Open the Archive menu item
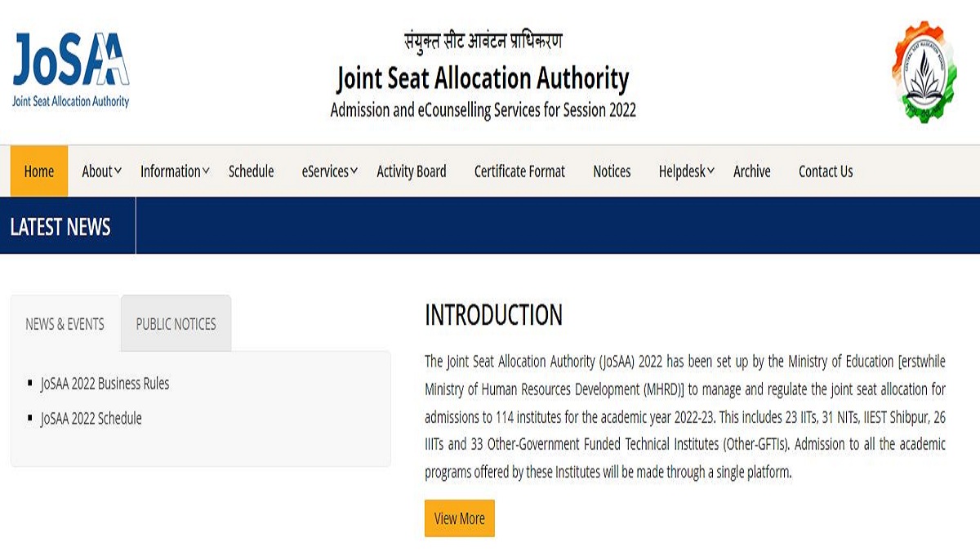The image size is (980, 551). (752, 171)
